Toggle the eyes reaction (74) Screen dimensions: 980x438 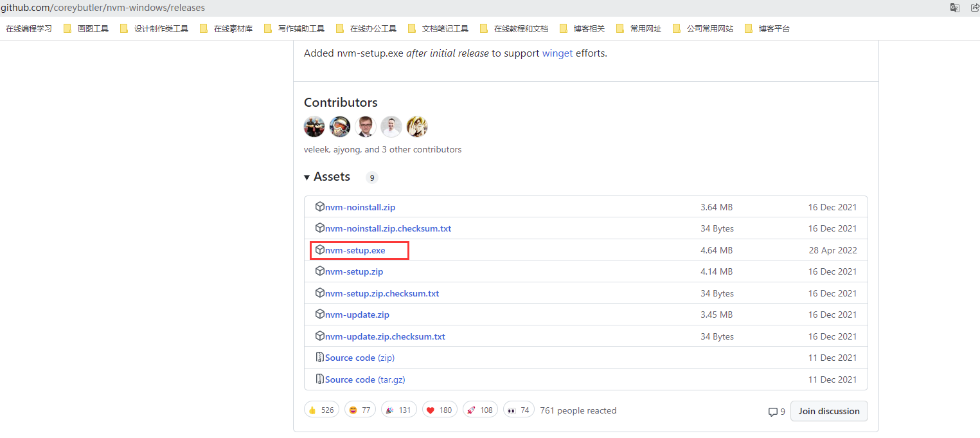point(519,410)
